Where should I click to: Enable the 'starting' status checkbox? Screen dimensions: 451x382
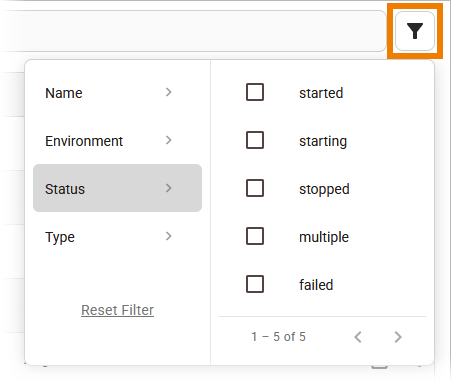tap(255, 140)
